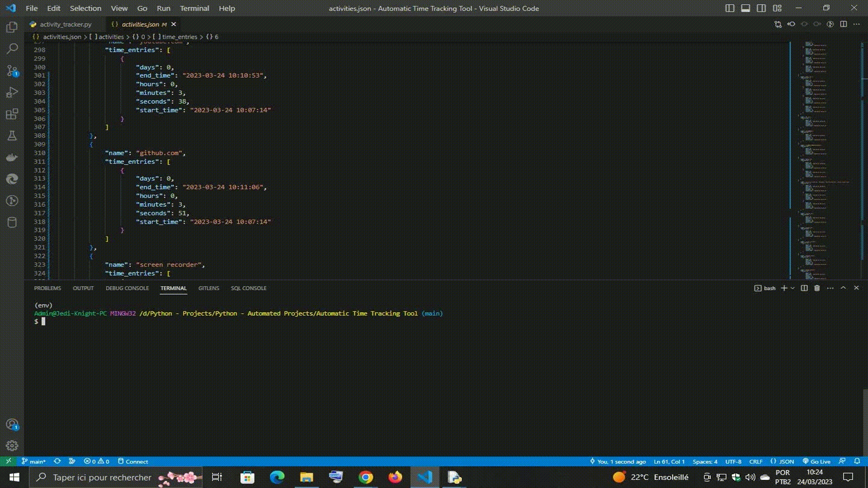This screenshot has height=488, width=868.
Task: Open Source Control view
Action: tap(12, 70)
